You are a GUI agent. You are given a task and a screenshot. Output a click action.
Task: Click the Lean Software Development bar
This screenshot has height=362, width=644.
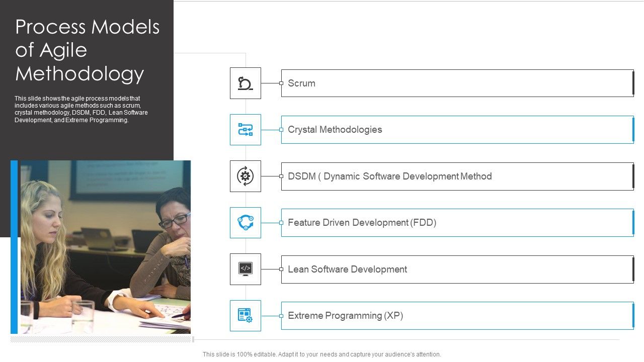(x=457, y=269)
